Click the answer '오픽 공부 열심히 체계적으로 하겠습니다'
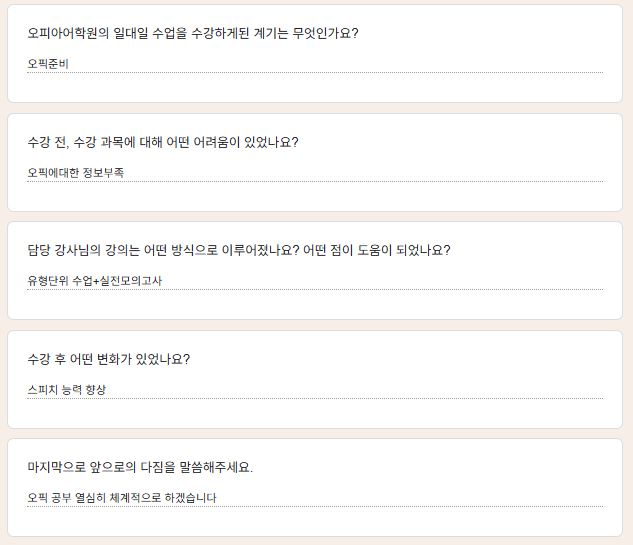The width and height of the screenshot is (633, 545). pos(122,498)
